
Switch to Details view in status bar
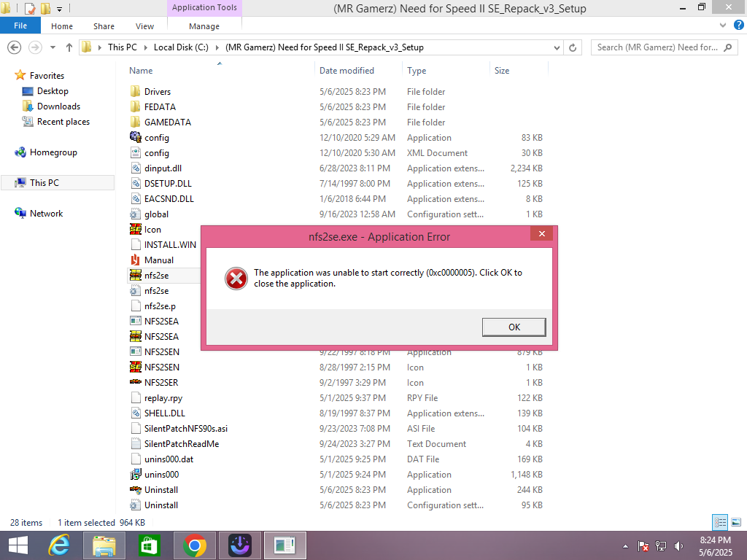tap(720, 522)
